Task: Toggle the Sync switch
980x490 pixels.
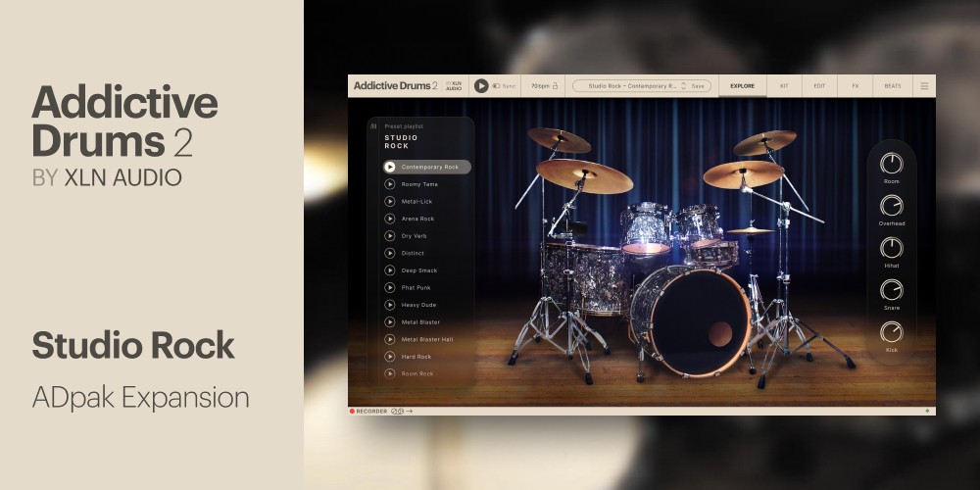Action: (497, 86)
